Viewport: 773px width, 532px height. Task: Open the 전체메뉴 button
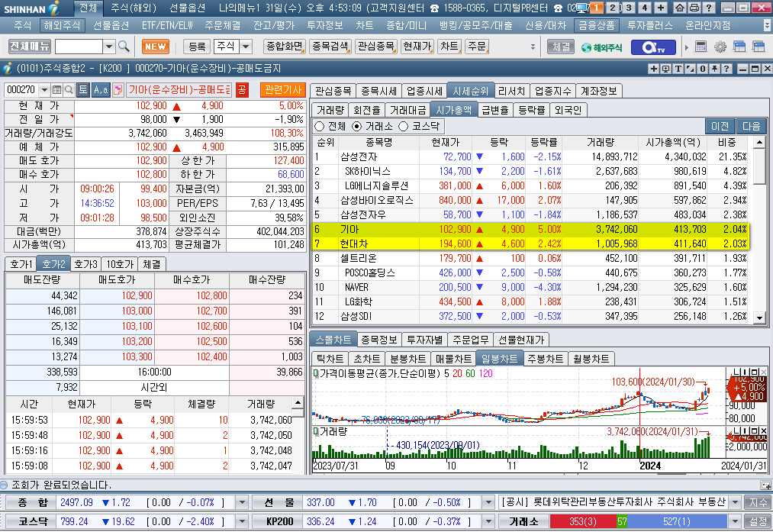coord(30,47)
